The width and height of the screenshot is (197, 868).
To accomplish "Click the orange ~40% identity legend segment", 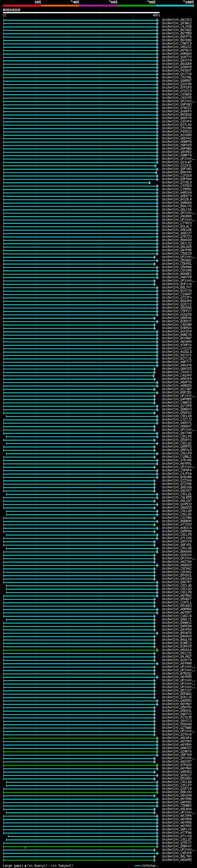I will click(x=60, y=6).
